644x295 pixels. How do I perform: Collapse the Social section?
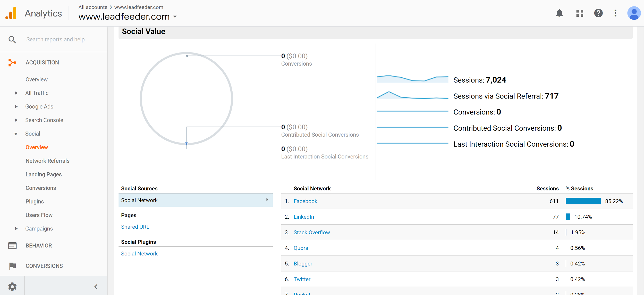click(16, 134)
